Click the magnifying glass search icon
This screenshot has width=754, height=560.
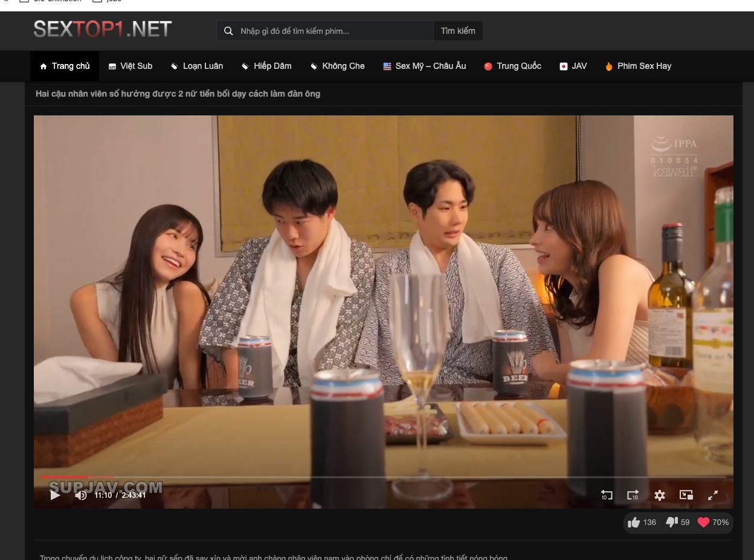[228, 31]
